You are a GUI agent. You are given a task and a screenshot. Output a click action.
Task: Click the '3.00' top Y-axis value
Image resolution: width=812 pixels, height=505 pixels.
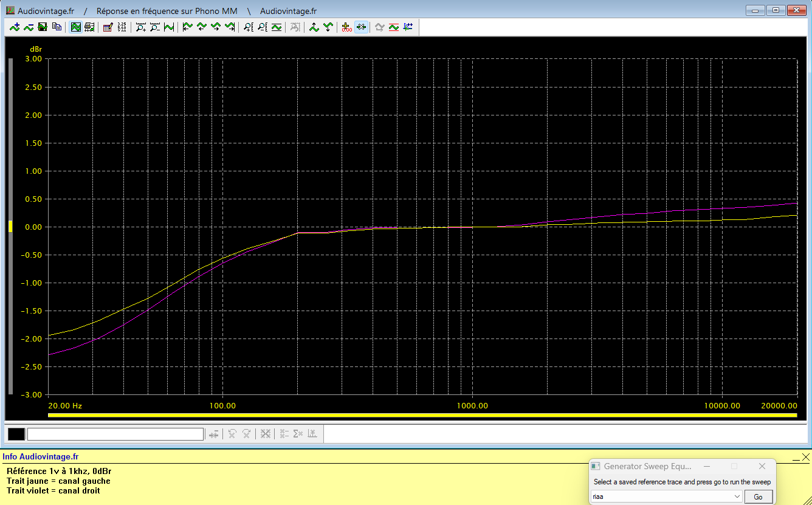click(x=34, y=59)
